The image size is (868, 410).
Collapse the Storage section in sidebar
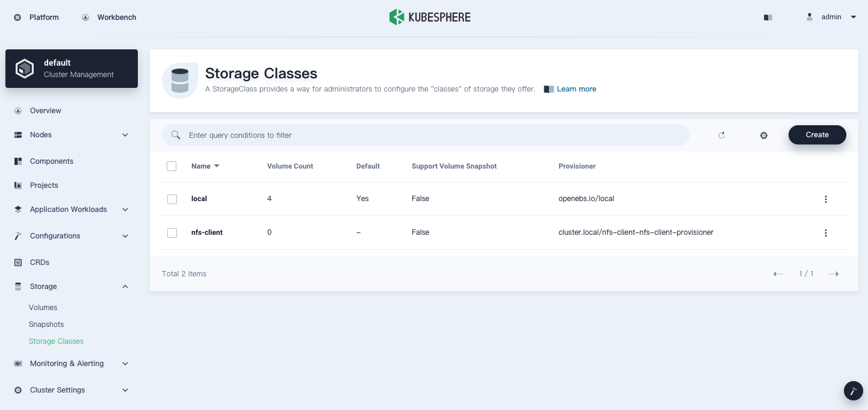pyautogui.click(x=125, y=286)
